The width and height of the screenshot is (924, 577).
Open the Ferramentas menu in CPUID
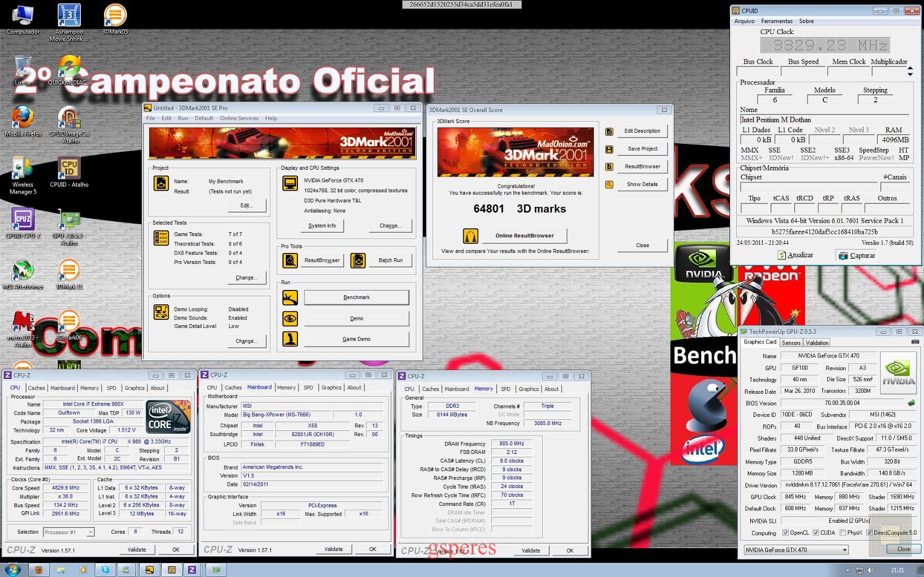pyautogui.click(x=777, y=21)
